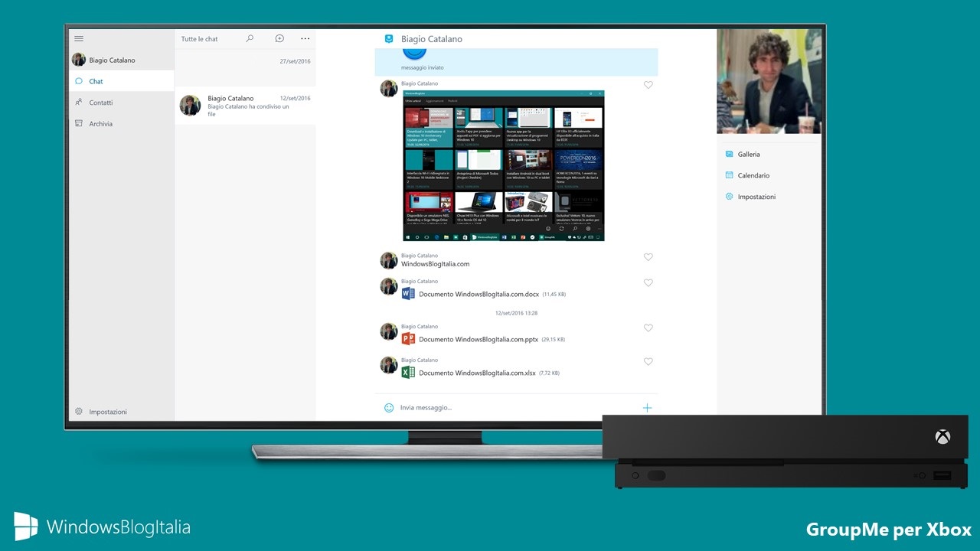The height and width of the screenshot is (551, 980).
Task: Click the Tutte le chat header
Action: (x=200, y=39)
